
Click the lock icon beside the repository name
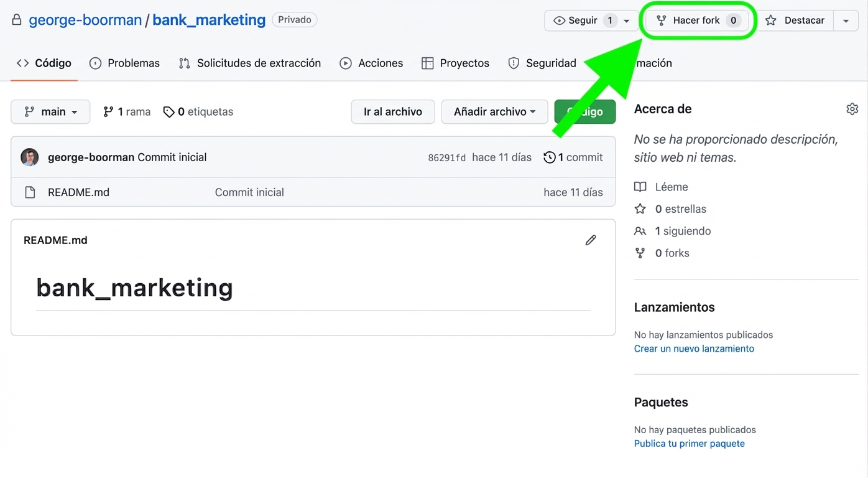pyautogui.click(x=17, y=20)
